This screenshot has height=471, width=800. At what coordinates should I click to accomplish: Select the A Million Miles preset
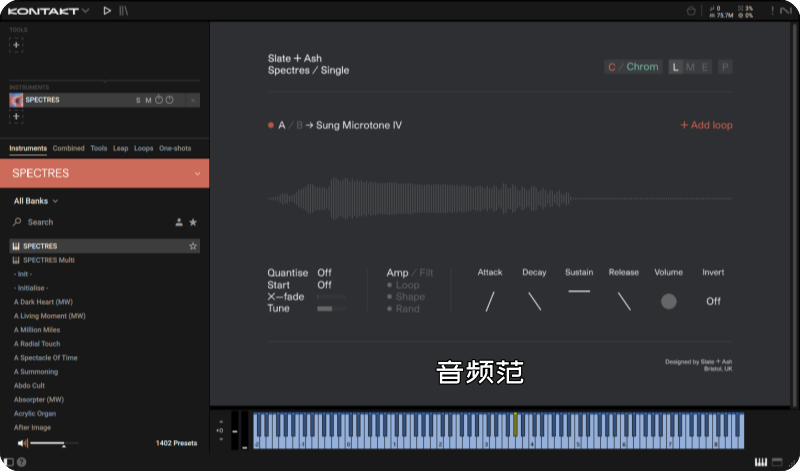coord(37,329)
